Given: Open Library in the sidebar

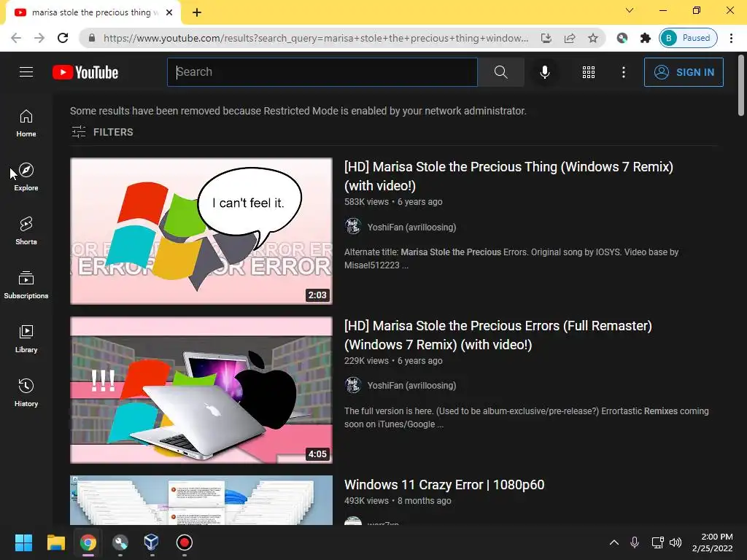Looking at the screenshot, I should tap(26, 338).
